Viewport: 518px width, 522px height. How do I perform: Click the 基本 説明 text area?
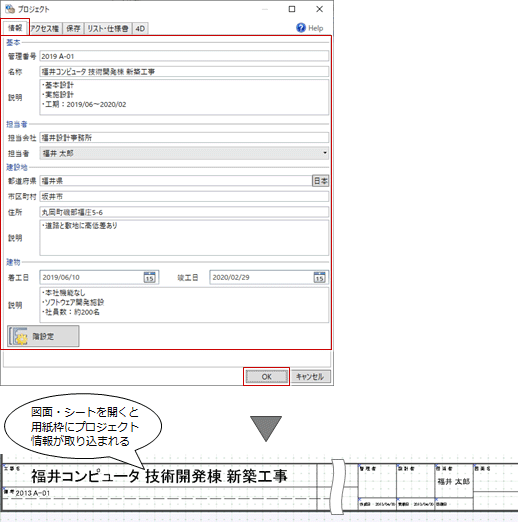point(184,97)
